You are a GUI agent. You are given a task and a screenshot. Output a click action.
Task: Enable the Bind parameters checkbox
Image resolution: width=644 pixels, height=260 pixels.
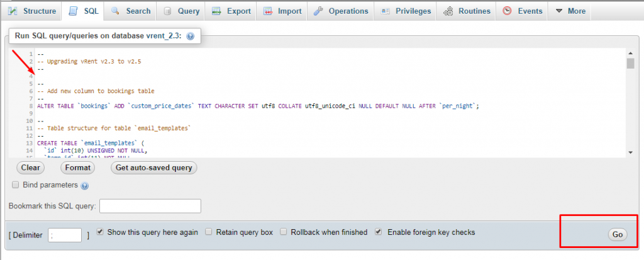click(x=16, y=185)
